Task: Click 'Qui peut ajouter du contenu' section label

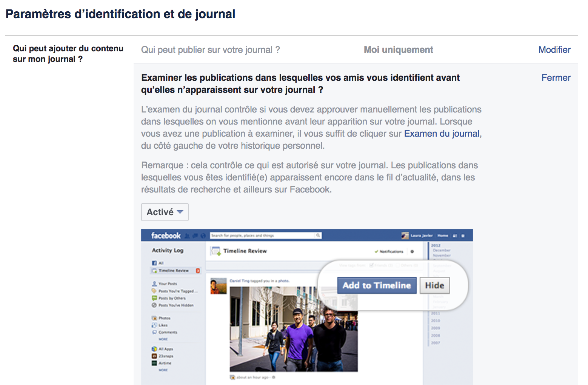Action: click(x=68, y=54)
